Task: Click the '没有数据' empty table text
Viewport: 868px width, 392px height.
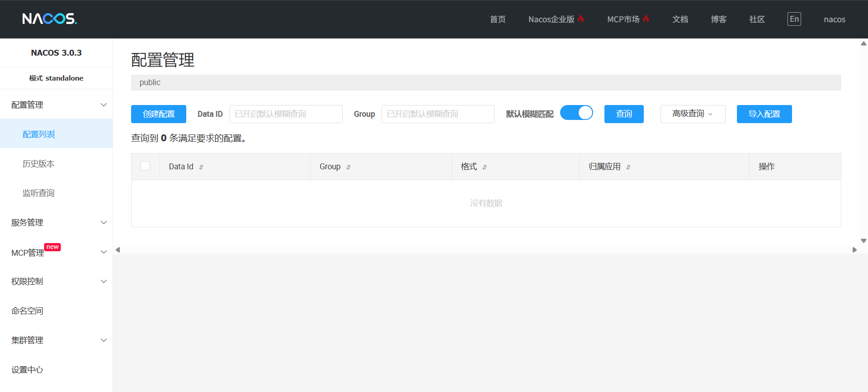Action: 486,203
